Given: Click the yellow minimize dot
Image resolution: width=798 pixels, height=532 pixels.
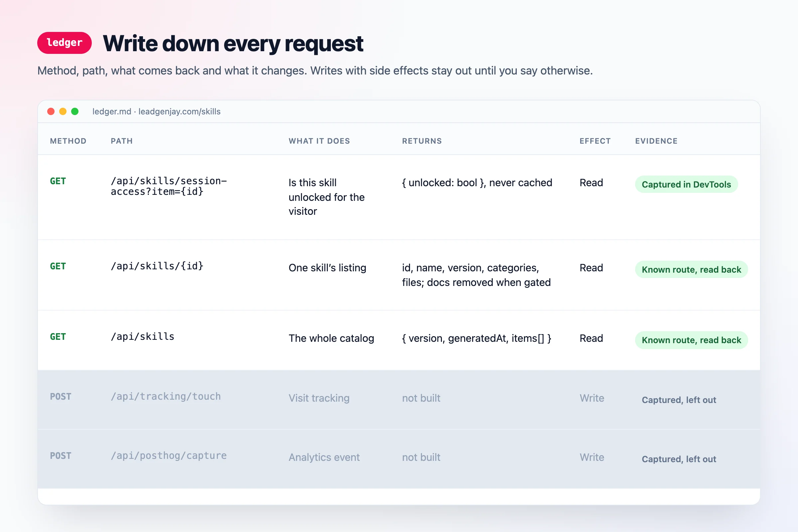Looking at the screenshot, I should tap(63, 112).
